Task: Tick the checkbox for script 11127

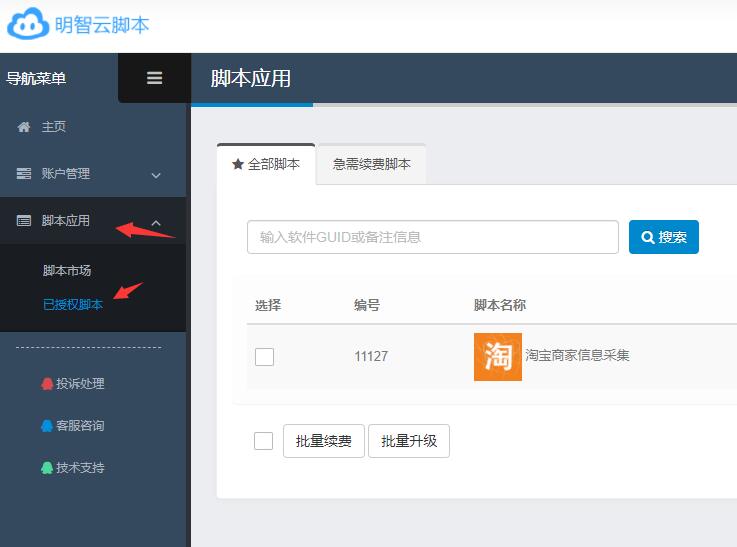Action: (x=264, y=357)
